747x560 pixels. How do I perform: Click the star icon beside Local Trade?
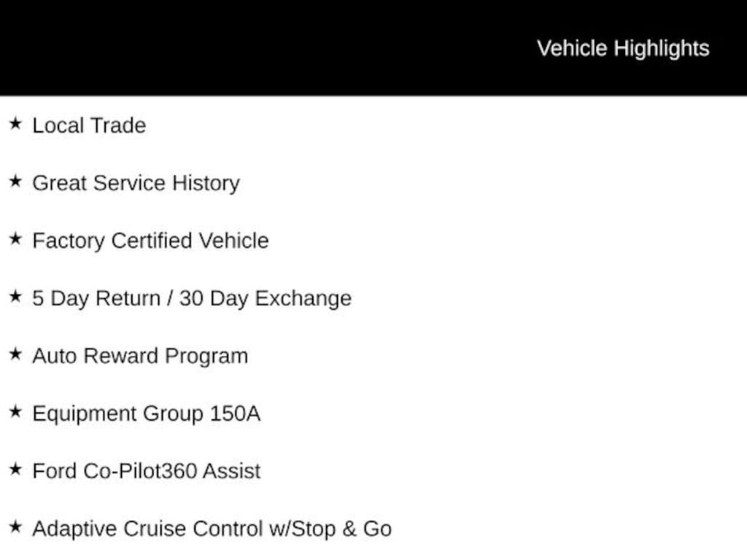[15, 124]
